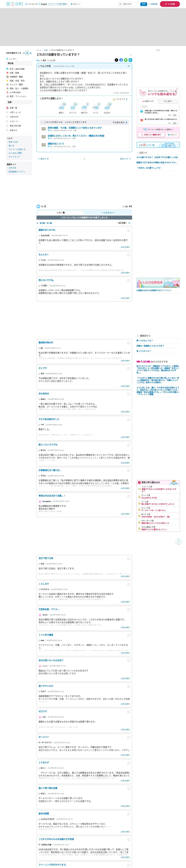
Task: Vote with the なるほど reaction icon
Action: click(x=107, y=108)
